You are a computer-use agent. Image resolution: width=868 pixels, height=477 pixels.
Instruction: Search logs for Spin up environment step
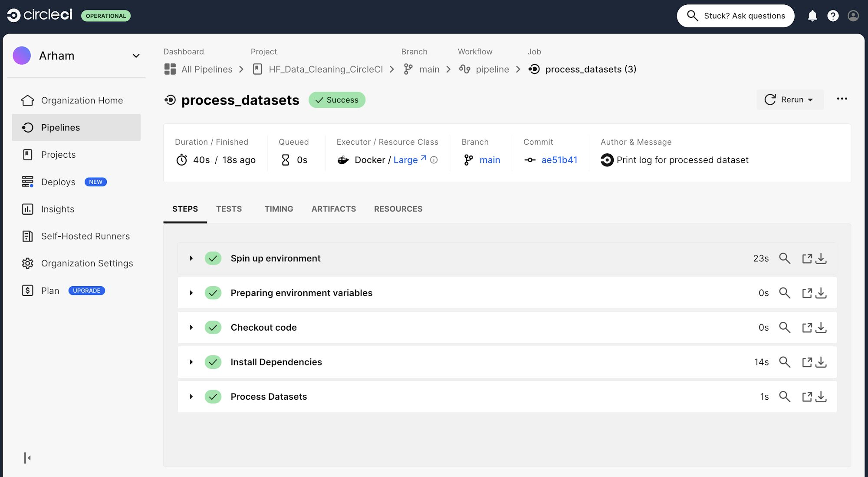[x=785, y=258]
